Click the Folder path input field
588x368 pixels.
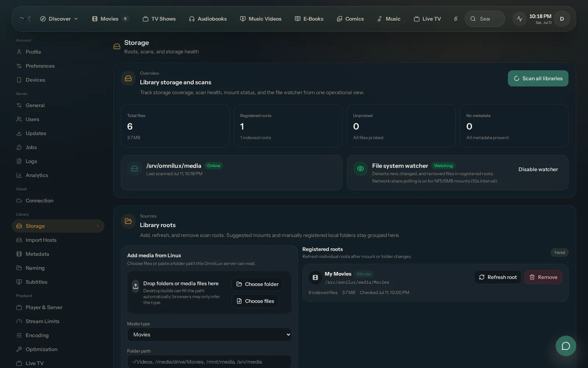tap(209, 362)
